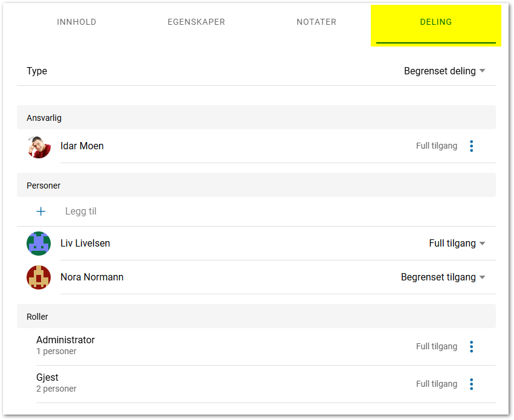514x420 pixels.
Task: Click the name Idar Moen
Action: click(x=82, y=146)
